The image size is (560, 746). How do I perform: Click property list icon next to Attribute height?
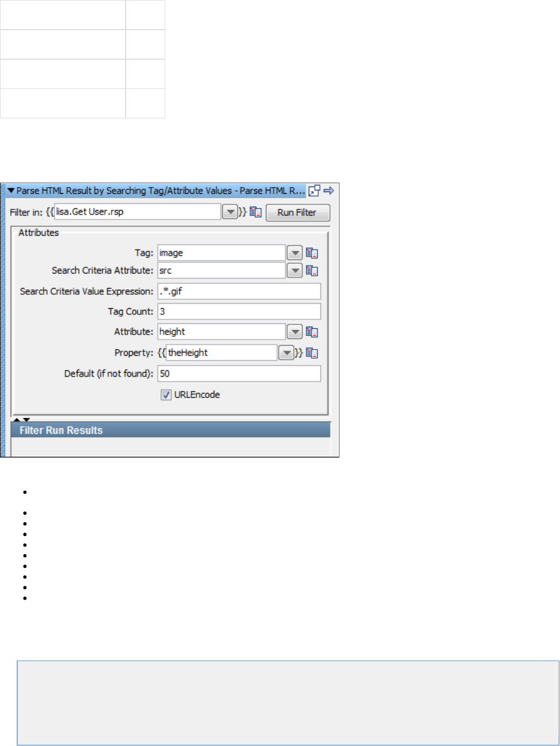point(312,332)
